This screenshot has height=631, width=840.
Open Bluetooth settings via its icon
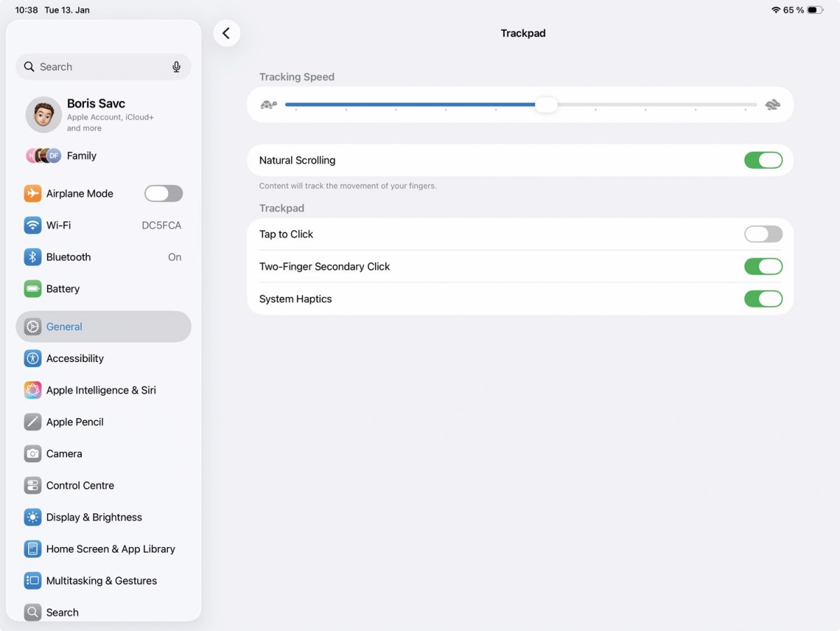pyautogui.click(x=33, y=257)
